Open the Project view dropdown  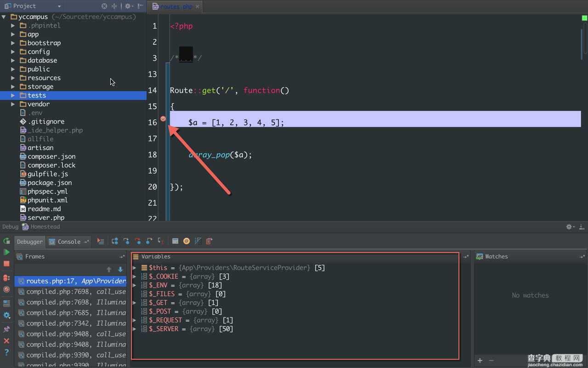click(59, 6)
